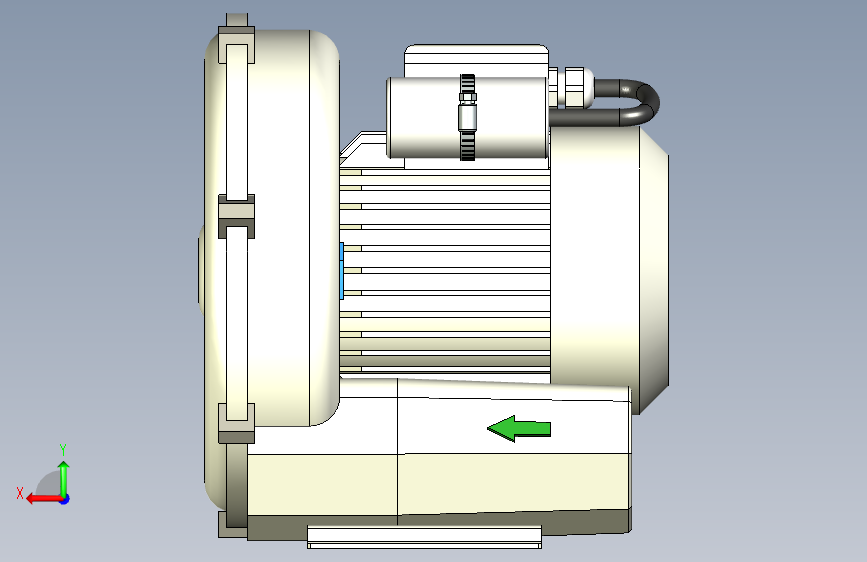Viewport: 867px width, 562px height.
Task: Select the green flow direction arrow
Action: coord(519,429)
